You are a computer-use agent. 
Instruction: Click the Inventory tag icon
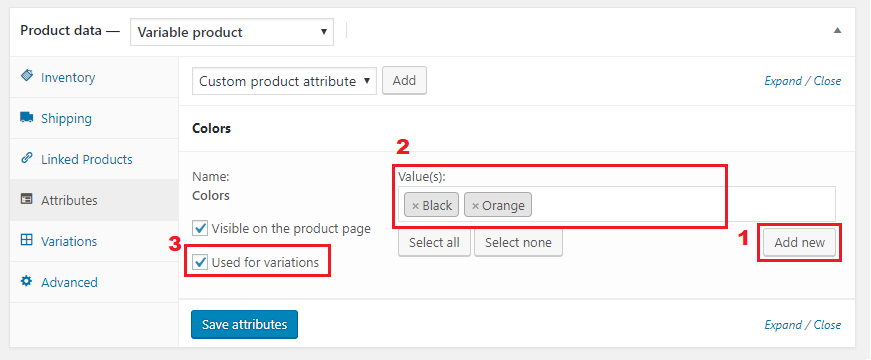[27, 76]
